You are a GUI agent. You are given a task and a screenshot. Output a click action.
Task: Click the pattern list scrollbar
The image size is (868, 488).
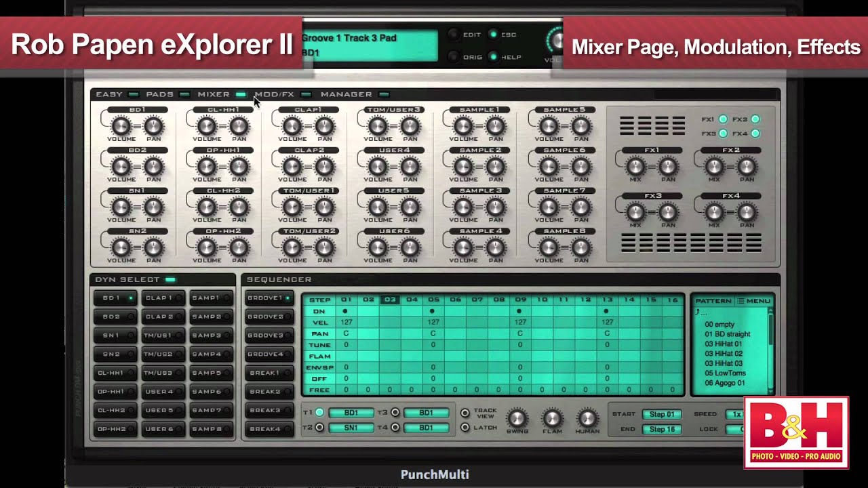[770, 349]
